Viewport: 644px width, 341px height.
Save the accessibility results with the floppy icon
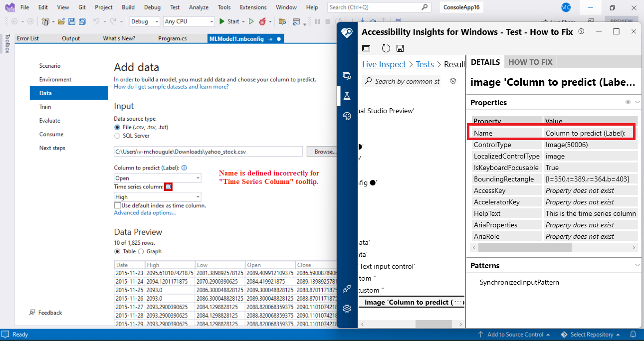point(400,48)
